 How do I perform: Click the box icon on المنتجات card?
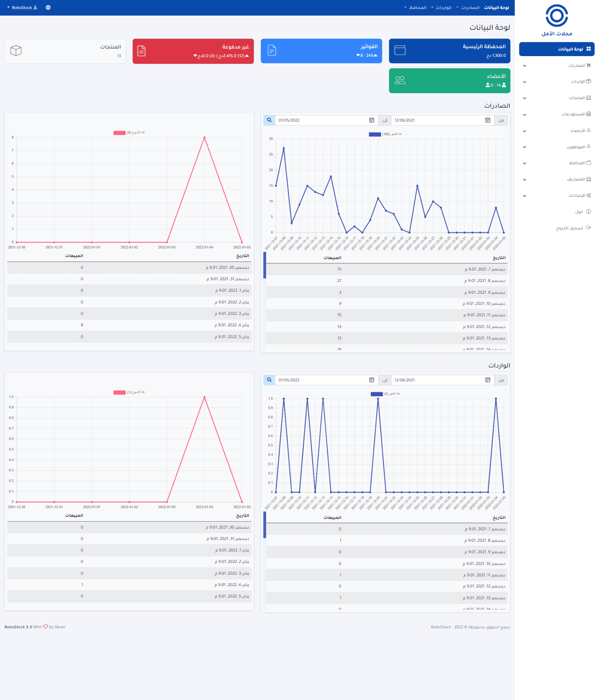click(x=16, y=51)
